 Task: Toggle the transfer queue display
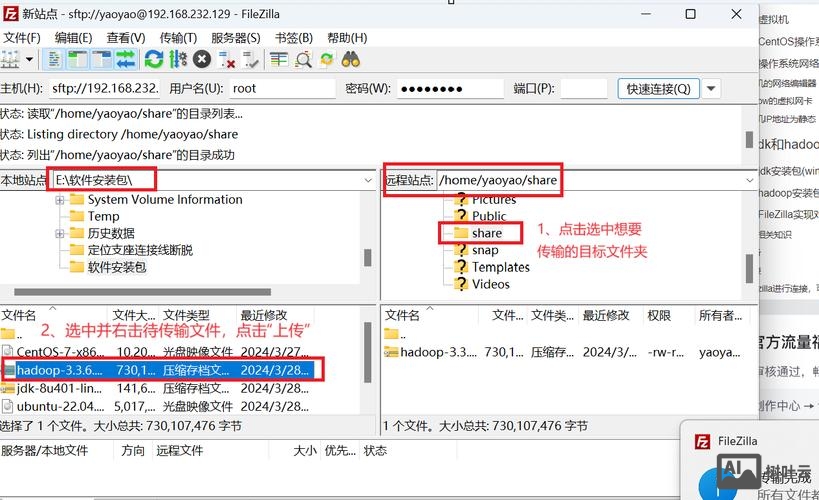pos(126,60)
